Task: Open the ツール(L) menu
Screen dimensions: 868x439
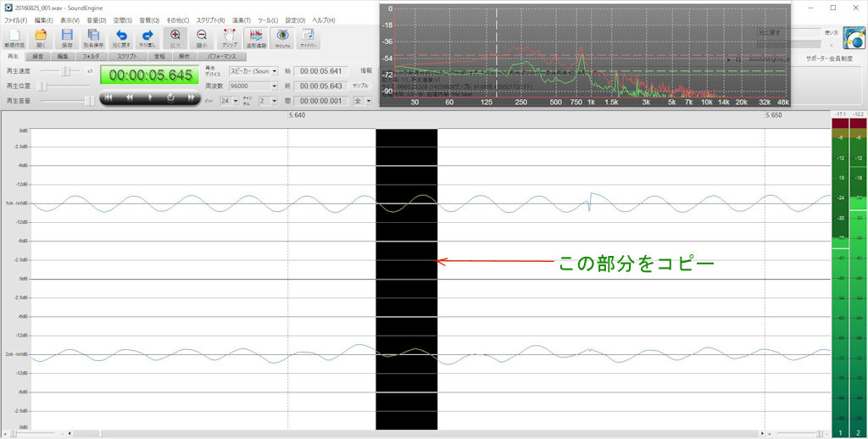Action: pos(268,20)
